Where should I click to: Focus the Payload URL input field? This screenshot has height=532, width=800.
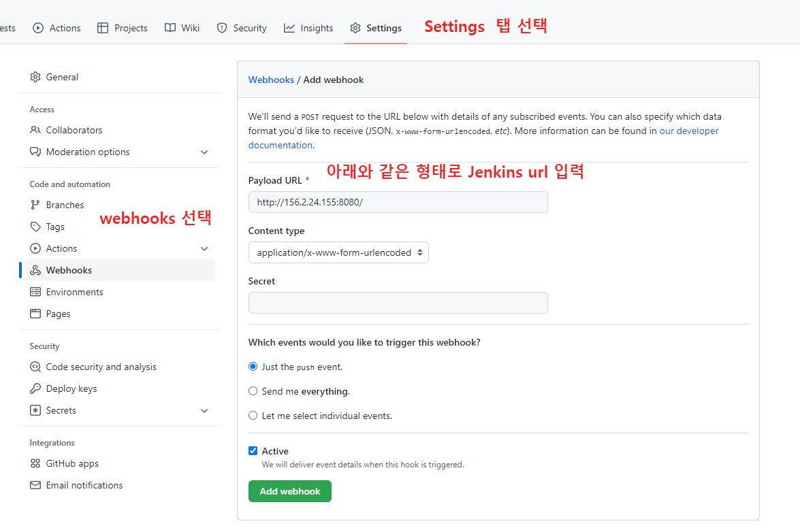[x=398, y=202]
